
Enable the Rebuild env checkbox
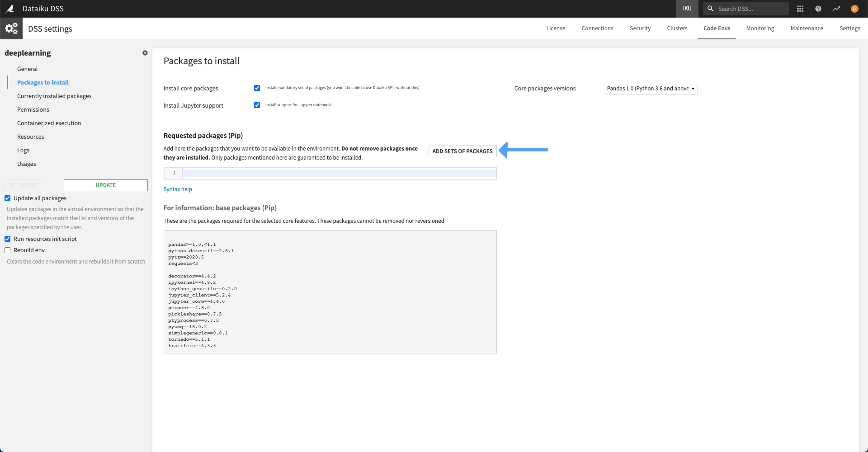(8, 250)
